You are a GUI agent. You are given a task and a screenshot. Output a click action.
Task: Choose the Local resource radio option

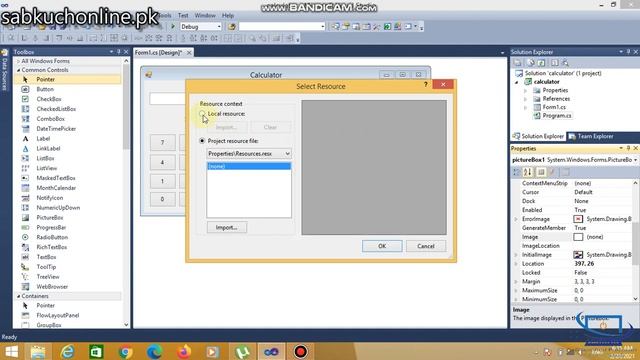(202, 113)
